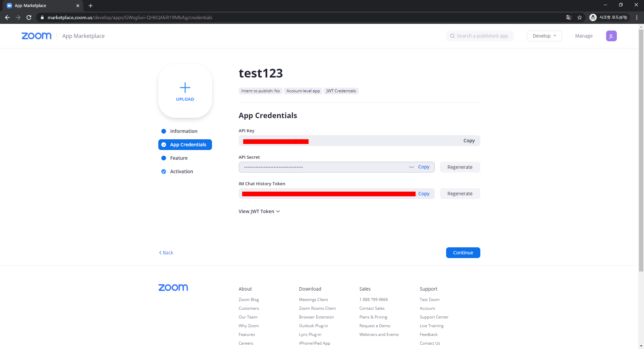Image resolution: width=644 pixels, height=349 pixels.
Task: Open Plans & Pricing link
Action: [373, 317]
